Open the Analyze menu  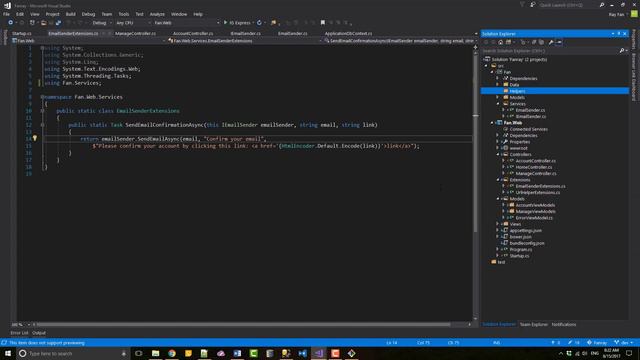(x=157, y=14)
